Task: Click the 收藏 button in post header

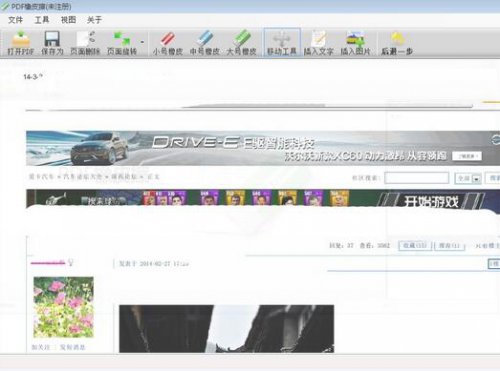Action: 415,246
